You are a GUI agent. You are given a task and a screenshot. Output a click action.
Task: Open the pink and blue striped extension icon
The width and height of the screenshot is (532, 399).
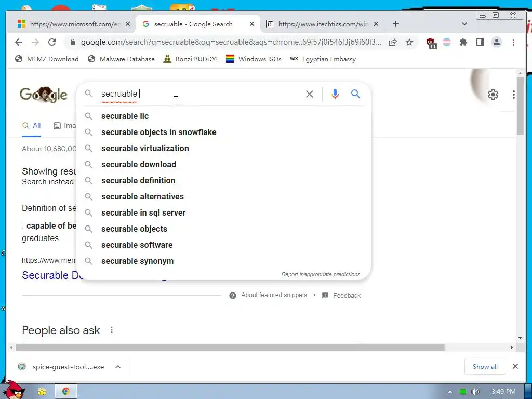[x=447, y=42]
